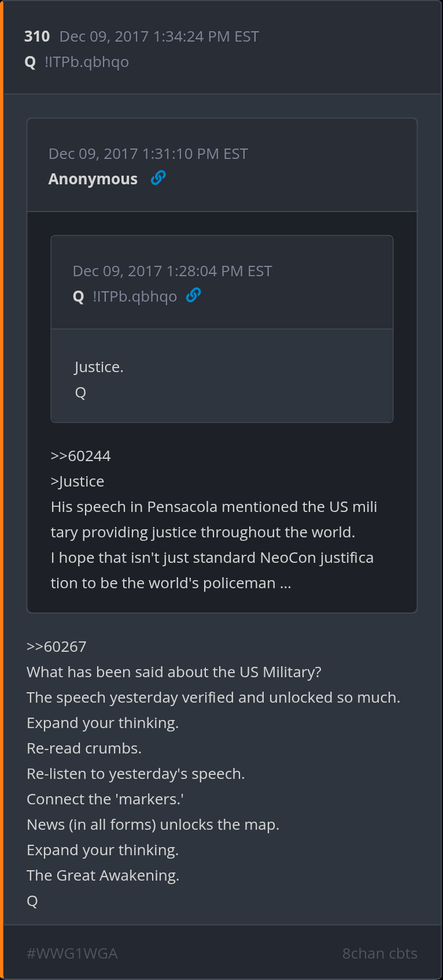This screenshot has height=980, width=443.
Task: Click the 1:31:10 PM Anonymous timestamp
Action: tap(148, 154)
